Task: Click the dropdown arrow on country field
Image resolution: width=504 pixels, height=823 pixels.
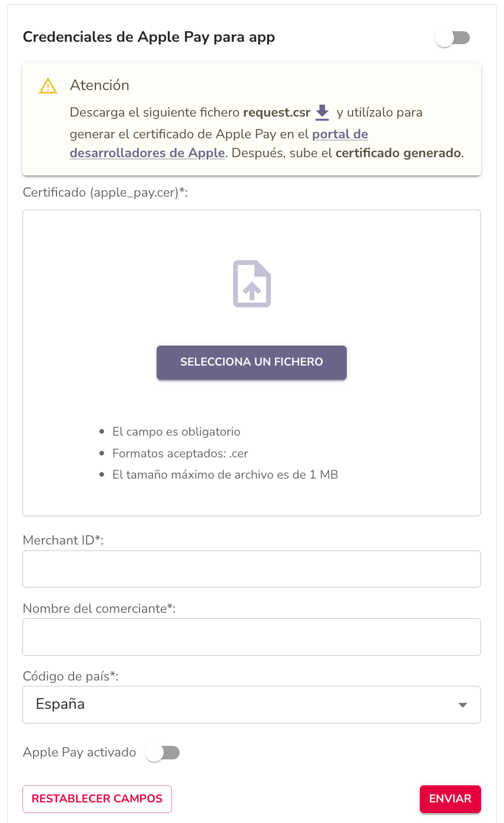Action: click(463, 704)
